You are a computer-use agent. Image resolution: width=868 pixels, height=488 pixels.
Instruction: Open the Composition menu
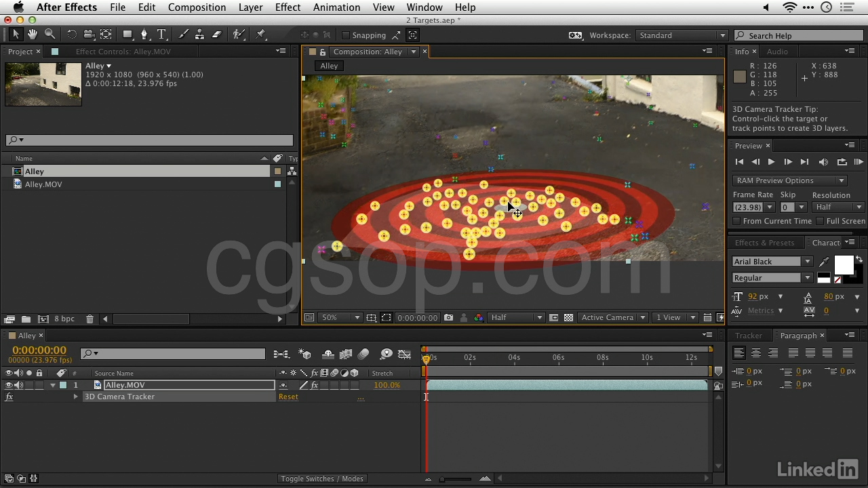(197, 7)
